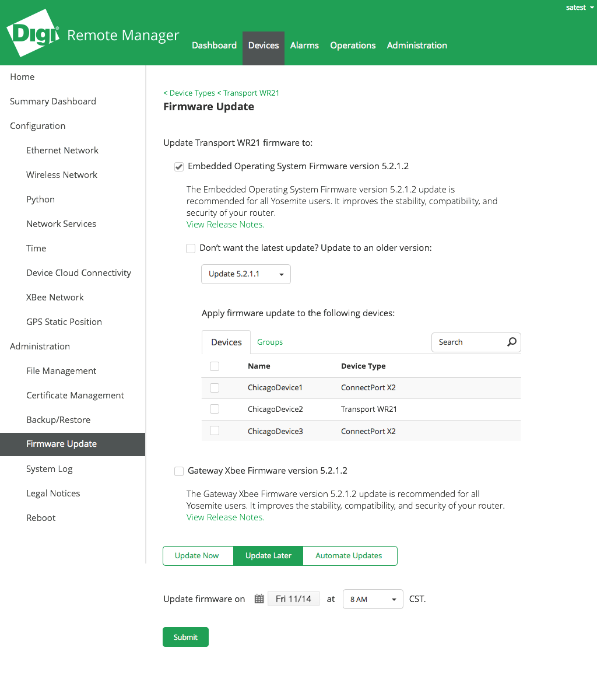Open Certificate Management
The height and width of the screenshot is (700, 597).
click(75, 395)
